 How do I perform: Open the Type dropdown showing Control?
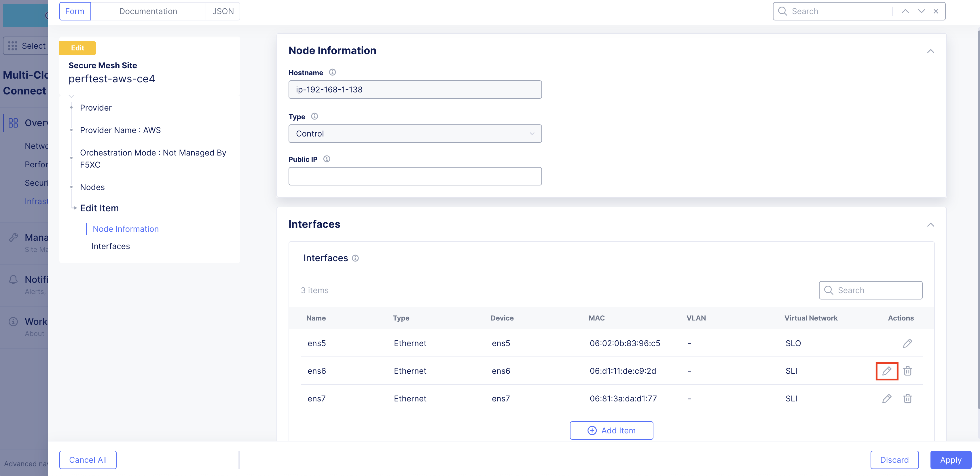415,134
